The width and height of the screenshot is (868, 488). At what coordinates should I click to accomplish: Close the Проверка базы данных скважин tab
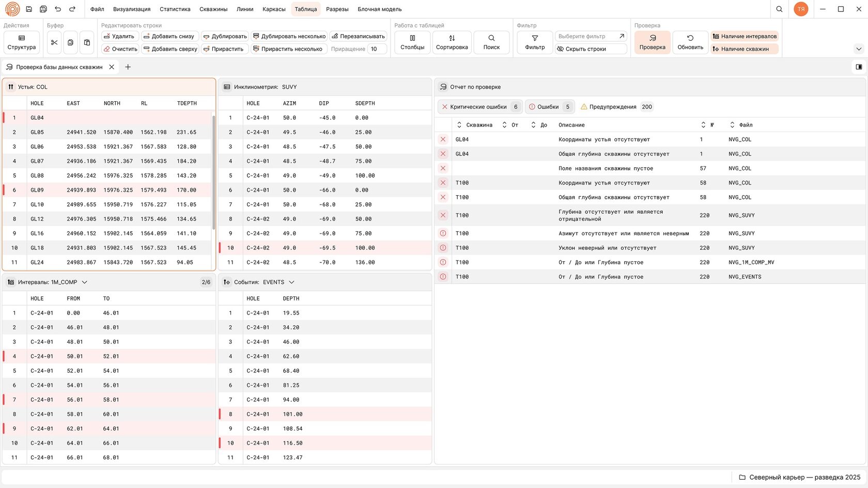(112, 67)
